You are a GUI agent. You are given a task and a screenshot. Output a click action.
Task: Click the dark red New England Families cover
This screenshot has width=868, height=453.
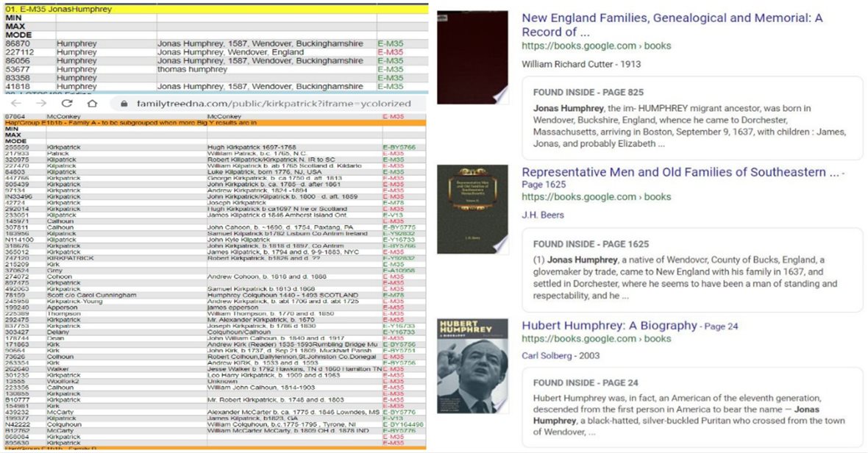(472, 57)
